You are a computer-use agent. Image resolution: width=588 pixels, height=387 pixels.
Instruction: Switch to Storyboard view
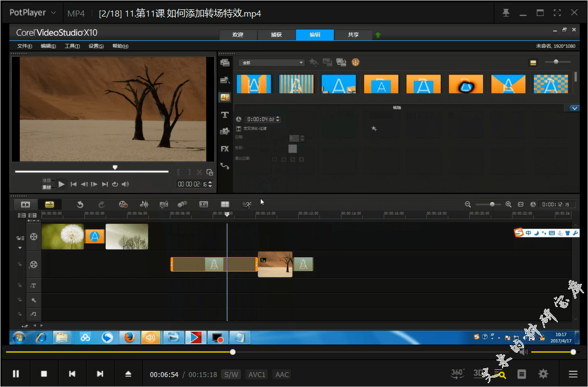(25, 205)
